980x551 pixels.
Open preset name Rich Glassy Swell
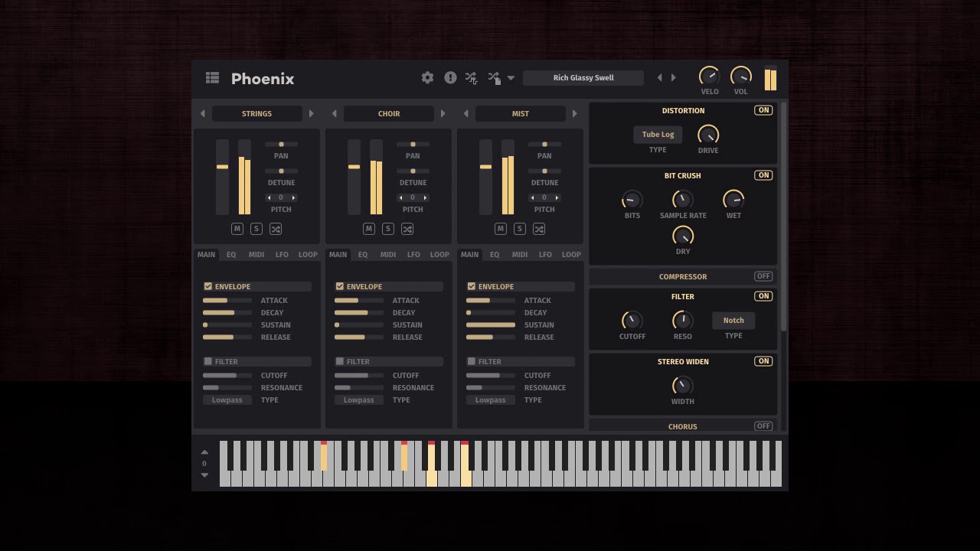[x=583, y=77]
